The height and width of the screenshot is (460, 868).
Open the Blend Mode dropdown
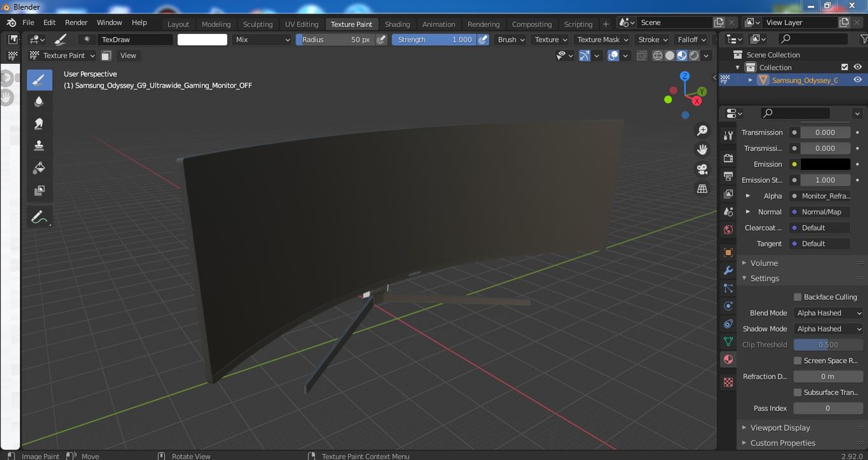[x=828, y=313]
